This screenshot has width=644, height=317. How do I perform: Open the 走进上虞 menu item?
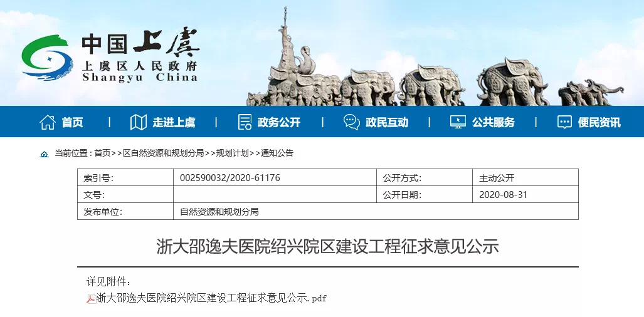tap(174, 122)
